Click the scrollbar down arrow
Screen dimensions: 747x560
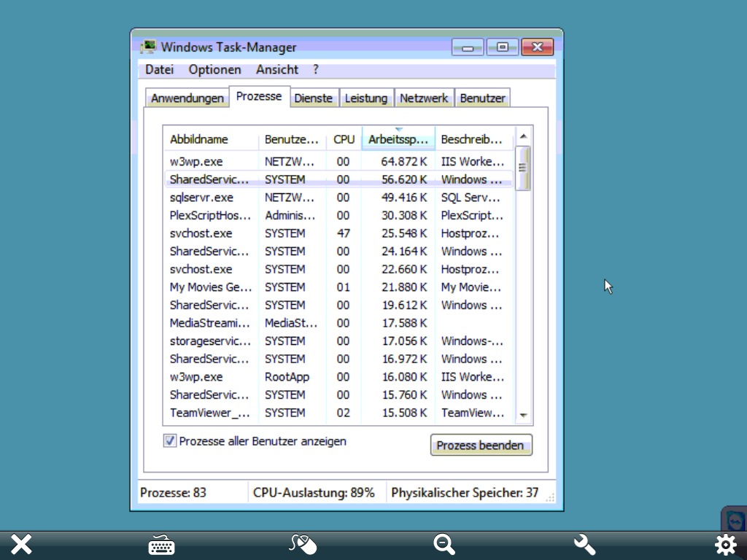coord(523,415)
